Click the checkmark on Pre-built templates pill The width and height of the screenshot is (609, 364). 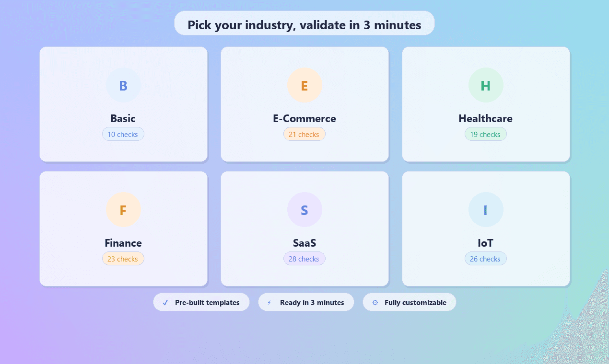click(x=165, y=302)
